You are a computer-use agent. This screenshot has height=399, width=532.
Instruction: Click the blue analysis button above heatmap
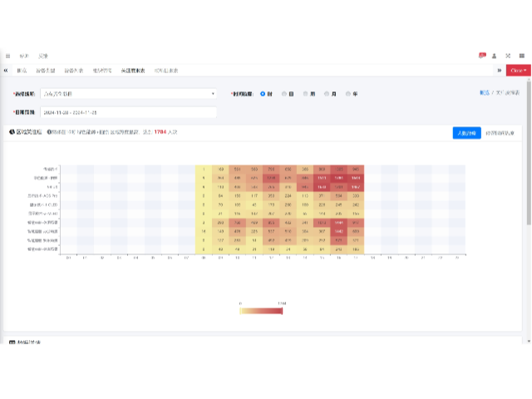(466, 132)
